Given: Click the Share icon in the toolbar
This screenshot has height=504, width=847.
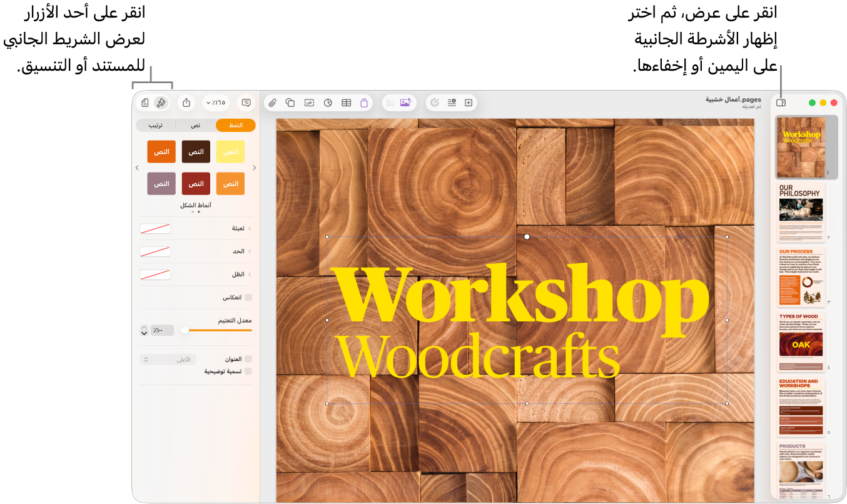Looking at the screenshot, I should coord(187,103).
